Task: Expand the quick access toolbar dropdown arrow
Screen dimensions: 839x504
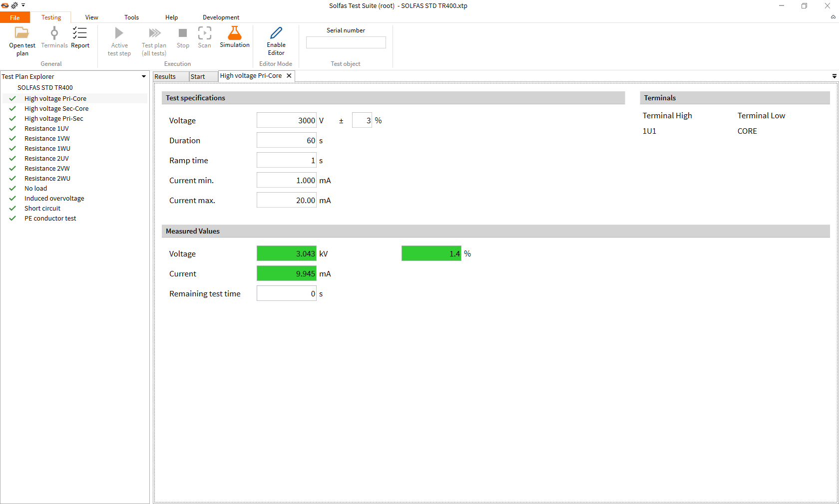Action: (x=23, y=5)
